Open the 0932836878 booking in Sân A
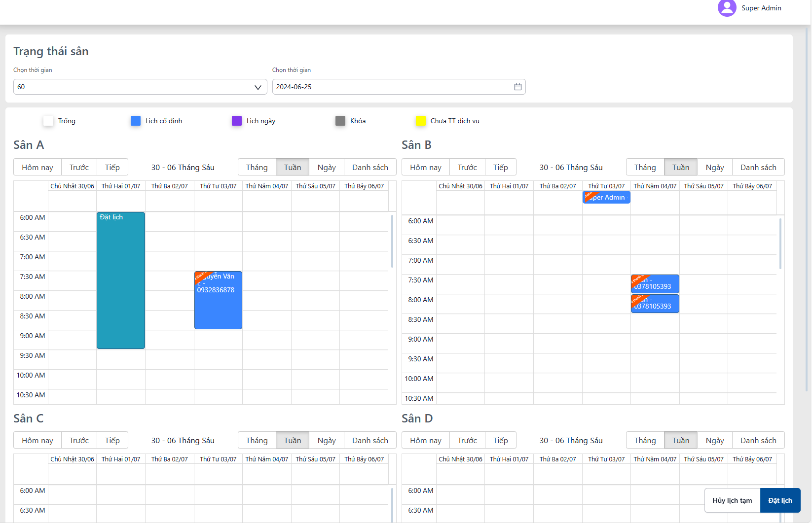This screenshot has width=812, height=523. pos(218,300)
